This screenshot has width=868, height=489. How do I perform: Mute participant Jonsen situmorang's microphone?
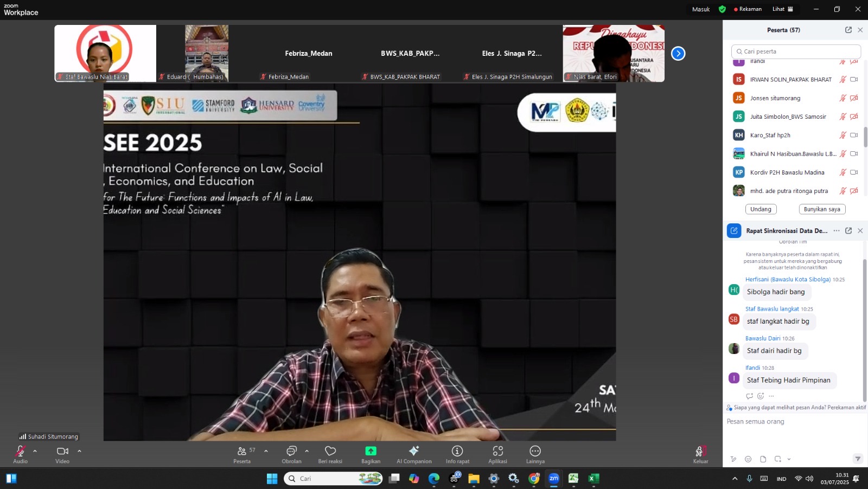(x=842, y=98)
